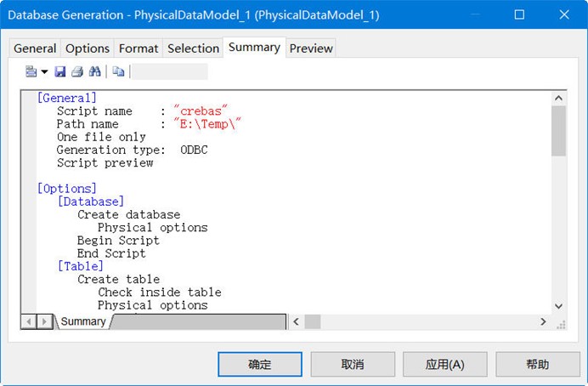Click the "E:\Temp\" path value
588x386 pixels.
[206, 124]
